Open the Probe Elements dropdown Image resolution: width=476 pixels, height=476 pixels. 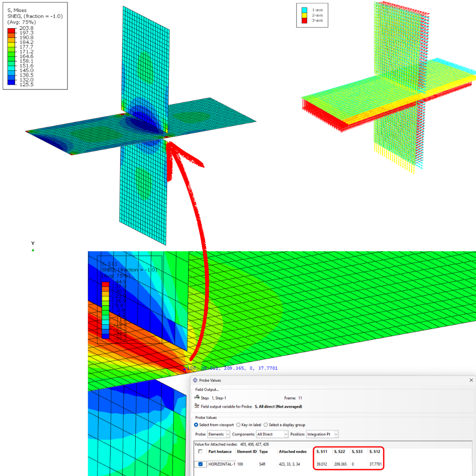point(219,434)
